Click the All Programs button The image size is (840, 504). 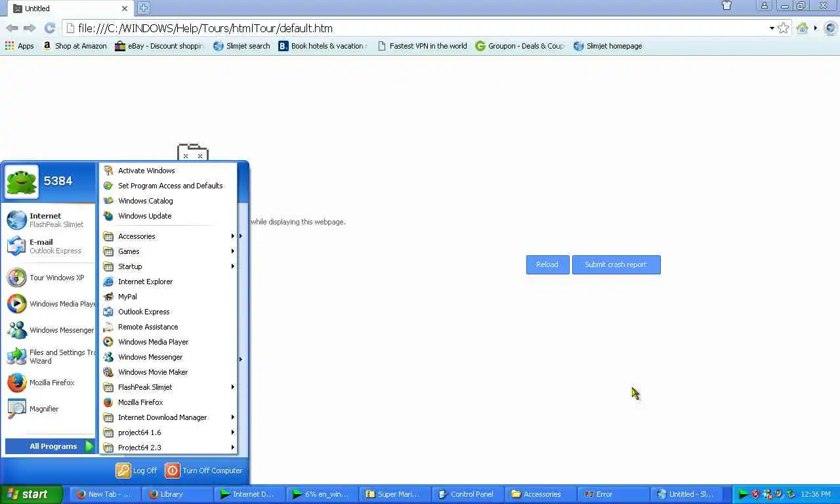pos(51,446)
